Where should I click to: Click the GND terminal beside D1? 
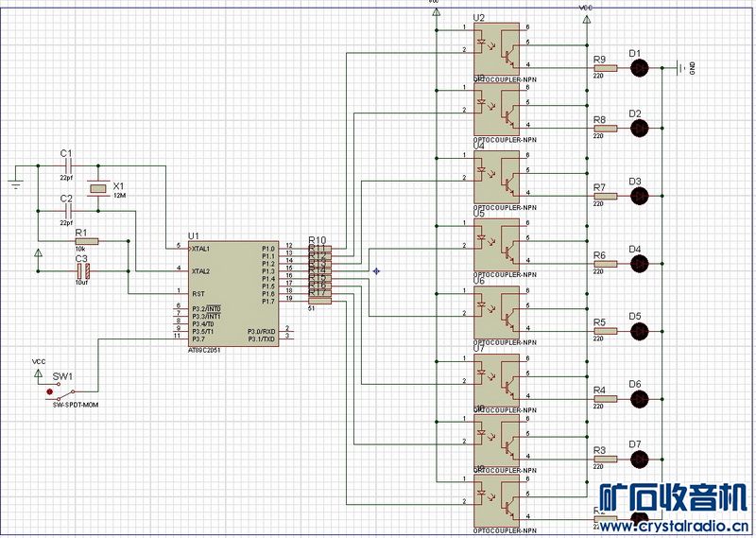[681, 68]
